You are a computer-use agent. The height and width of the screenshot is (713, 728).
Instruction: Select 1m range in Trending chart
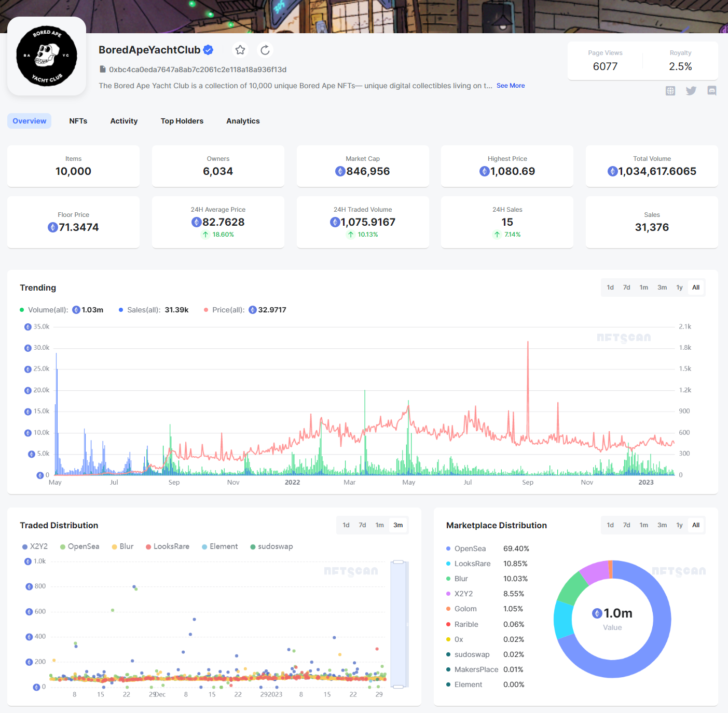(644, 287)
